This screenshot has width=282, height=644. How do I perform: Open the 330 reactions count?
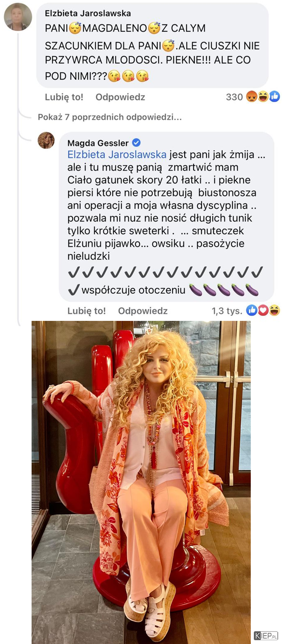pos(234,97)
